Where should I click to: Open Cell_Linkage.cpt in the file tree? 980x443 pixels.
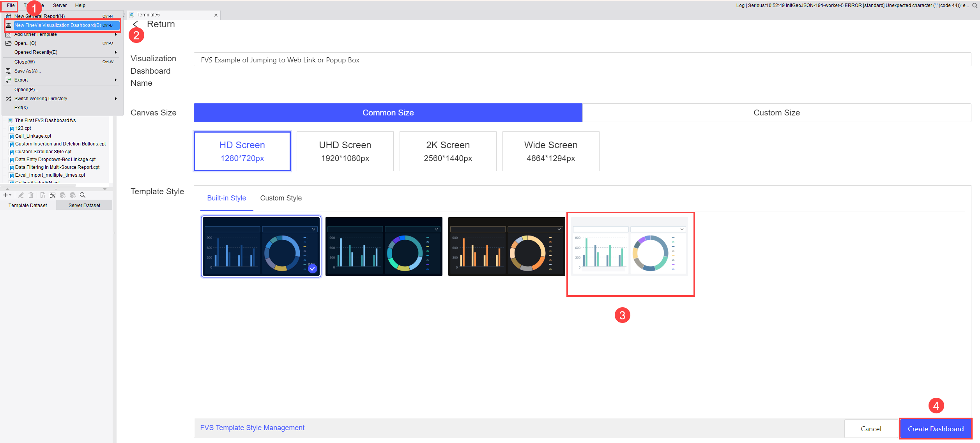33,136
